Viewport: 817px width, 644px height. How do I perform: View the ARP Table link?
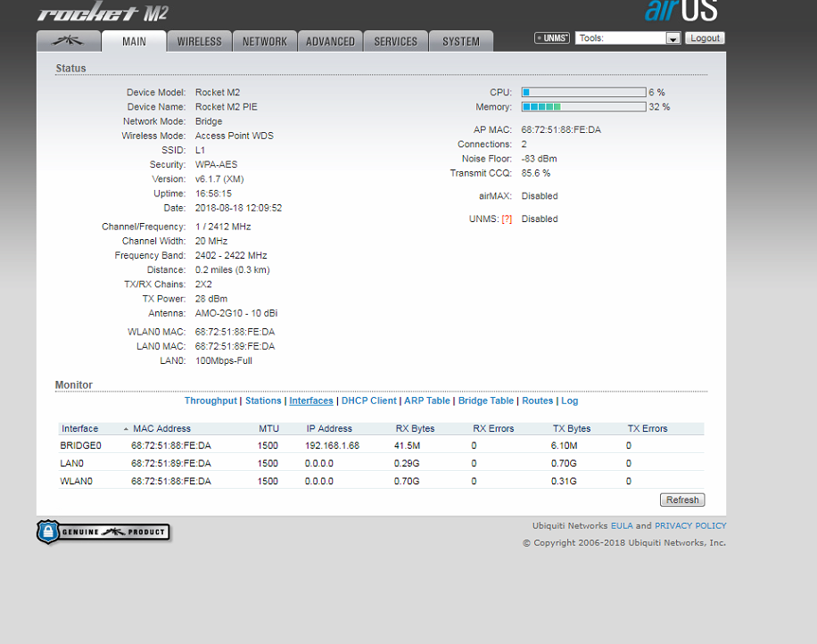(426, 400)
